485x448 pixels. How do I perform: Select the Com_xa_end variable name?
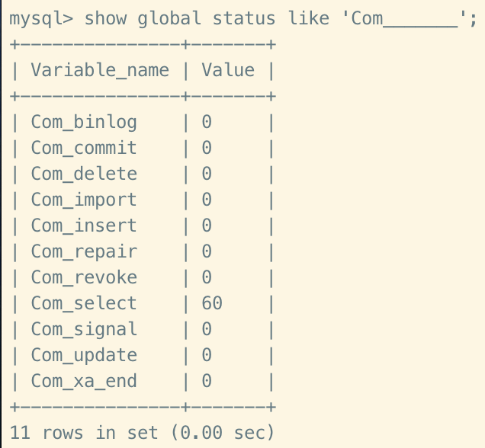tap(84, 381)
